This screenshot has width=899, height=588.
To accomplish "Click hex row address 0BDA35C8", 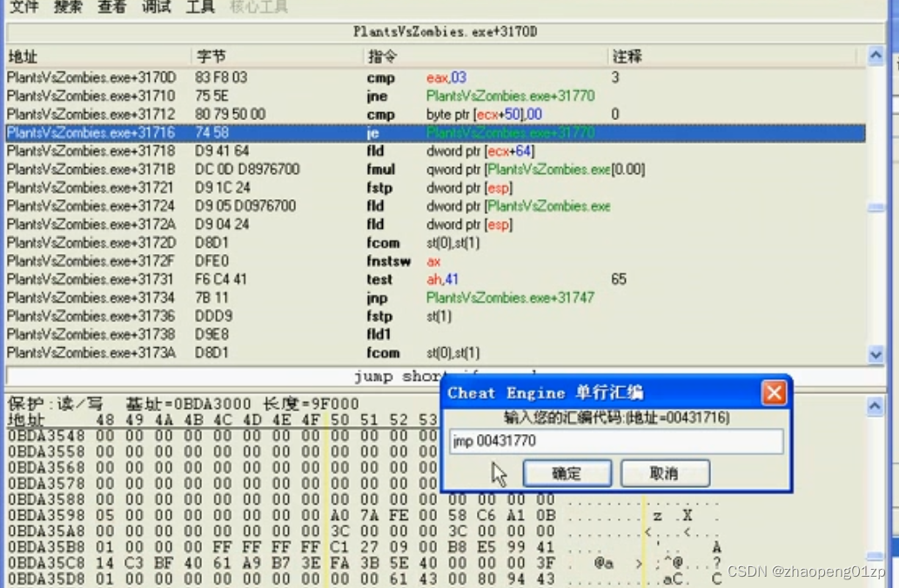I will [x=46, y=564].
